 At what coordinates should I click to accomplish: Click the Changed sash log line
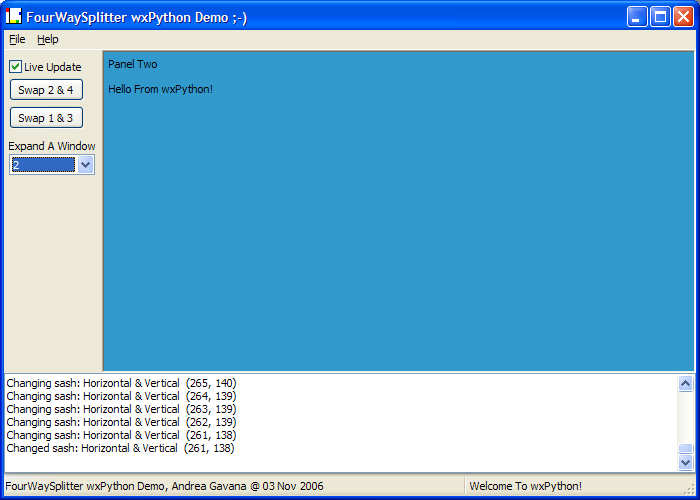[120, 448]
